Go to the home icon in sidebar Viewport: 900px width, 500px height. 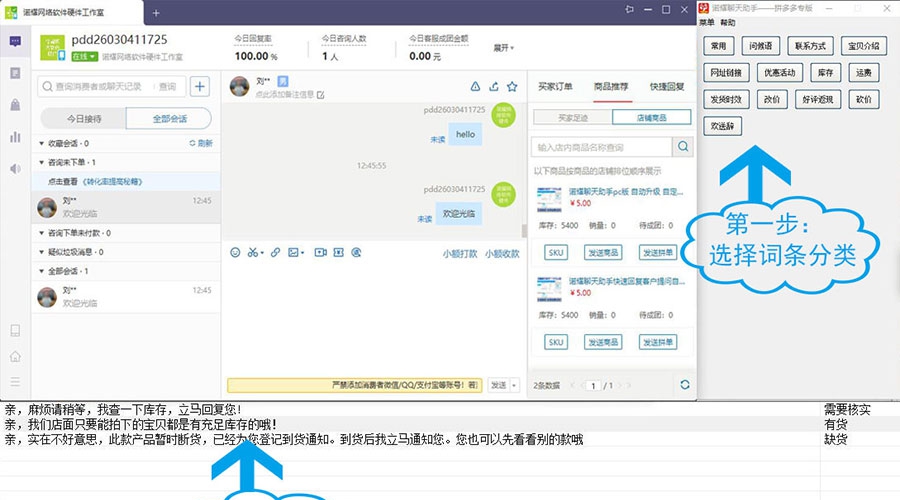click(x=15, y=356)
